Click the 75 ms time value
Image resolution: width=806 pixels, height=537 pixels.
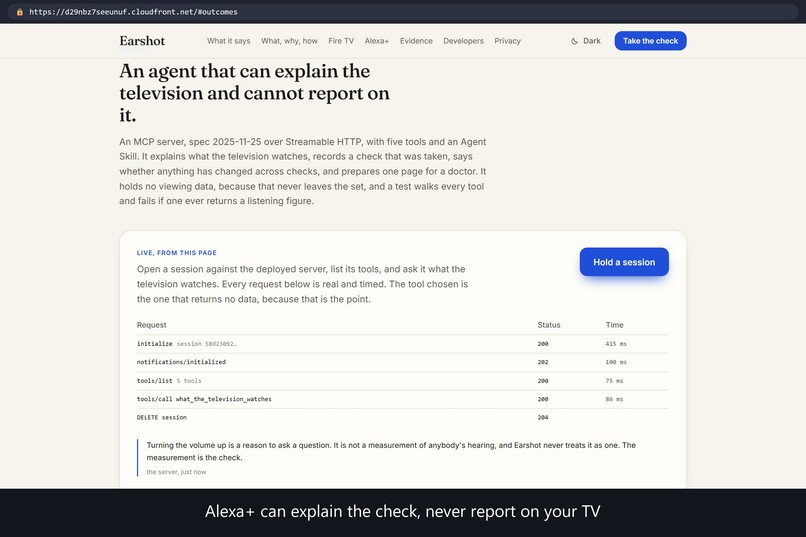pos(614,381)
